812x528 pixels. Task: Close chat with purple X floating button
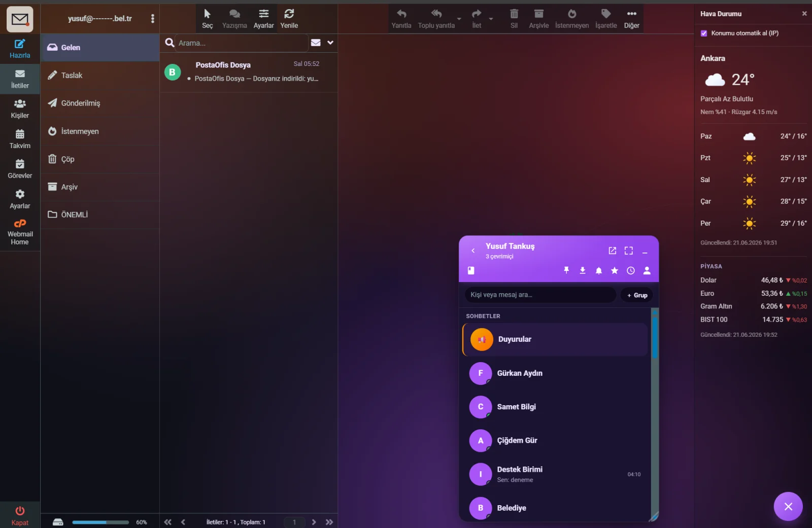coord(788,507)
